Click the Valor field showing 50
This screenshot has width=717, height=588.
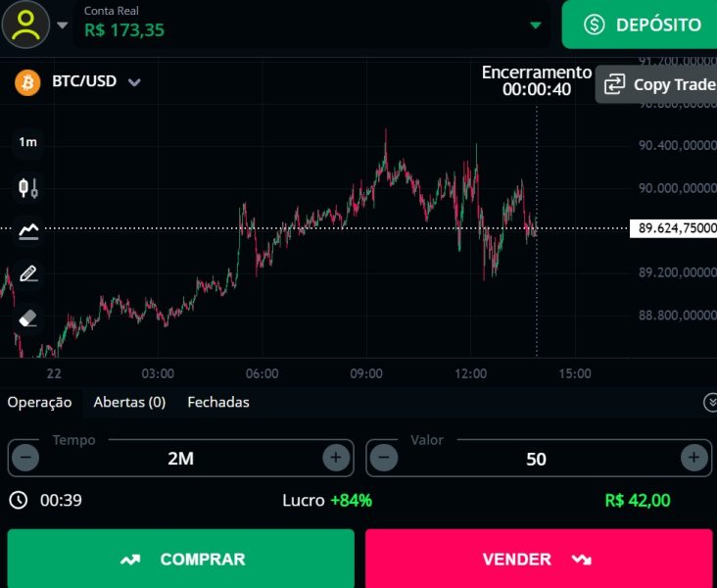click(539, 459)
